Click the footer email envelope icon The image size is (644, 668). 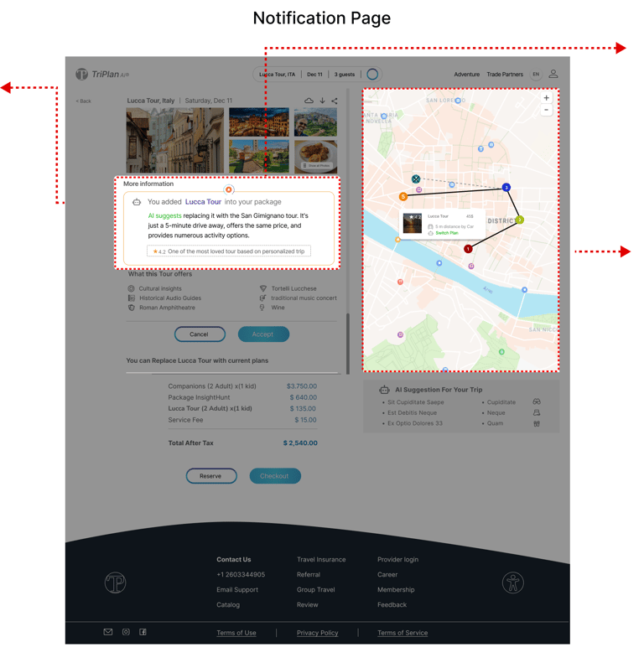pos(108,632)
